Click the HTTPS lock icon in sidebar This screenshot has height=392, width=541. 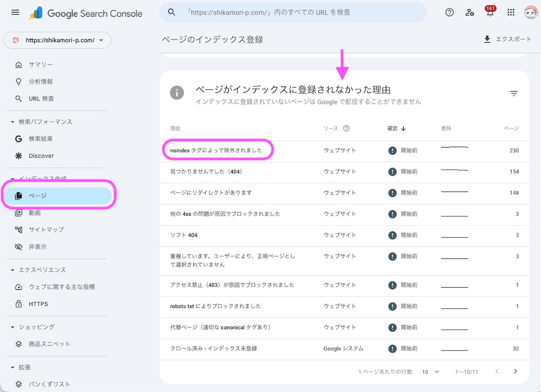point(18,303)
